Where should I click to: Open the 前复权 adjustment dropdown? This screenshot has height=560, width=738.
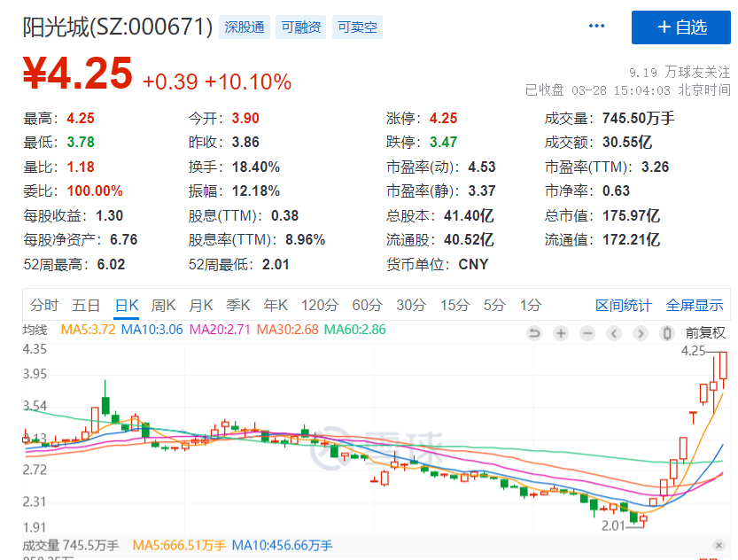pos(705,333)
